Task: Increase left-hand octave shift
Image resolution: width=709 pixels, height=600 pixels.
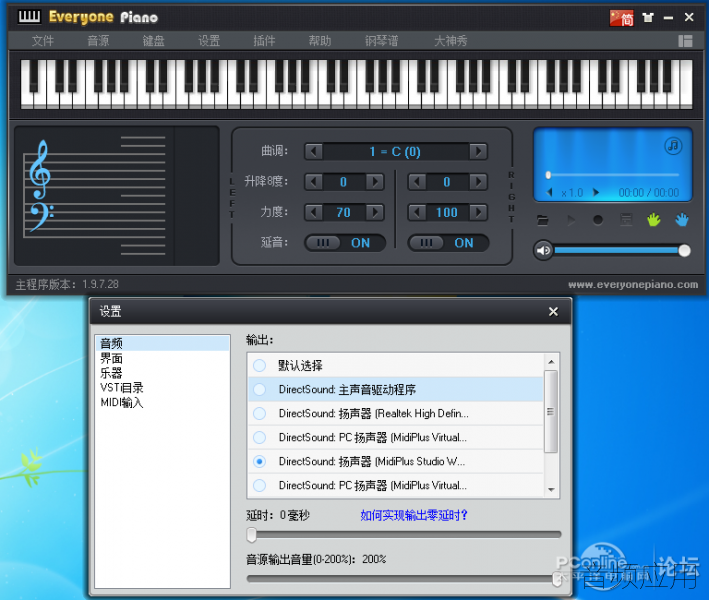Action: [375, 182]
